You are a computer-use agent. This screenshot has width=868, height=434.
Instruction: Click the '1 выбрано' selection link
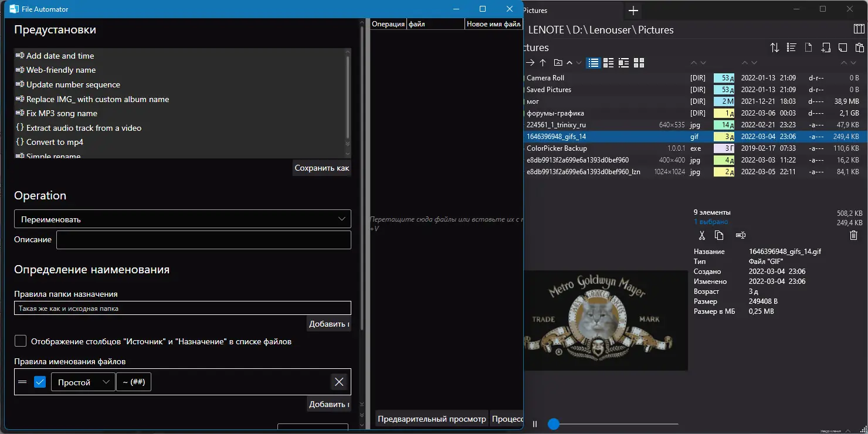pos(711,222)
